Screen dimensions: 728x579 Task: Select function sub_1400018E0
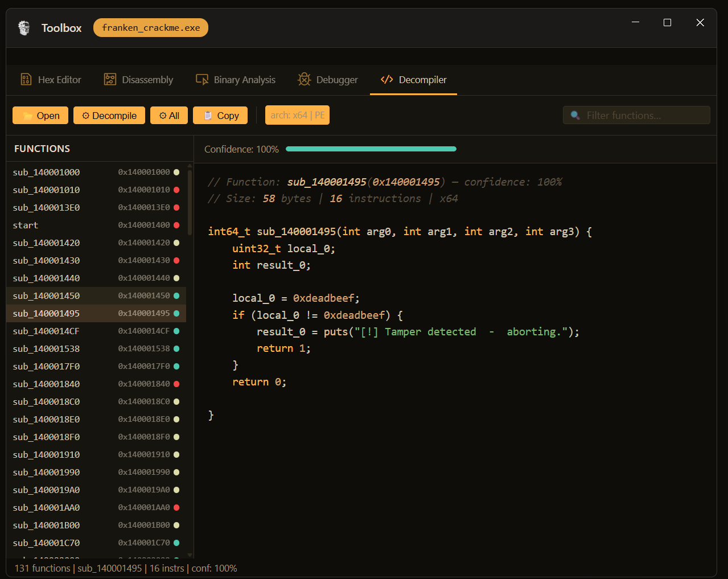[x=96, y=419]
